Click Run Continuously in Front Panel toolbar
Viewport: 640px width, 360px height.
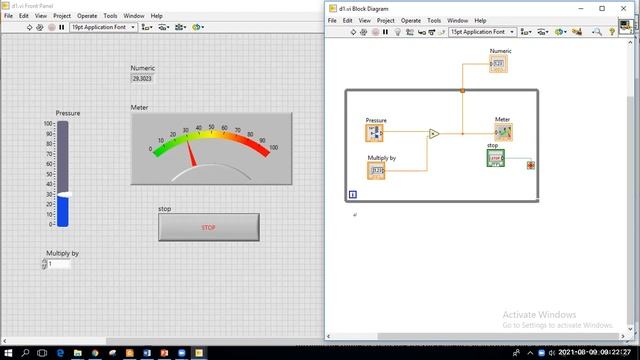point(40,27)
